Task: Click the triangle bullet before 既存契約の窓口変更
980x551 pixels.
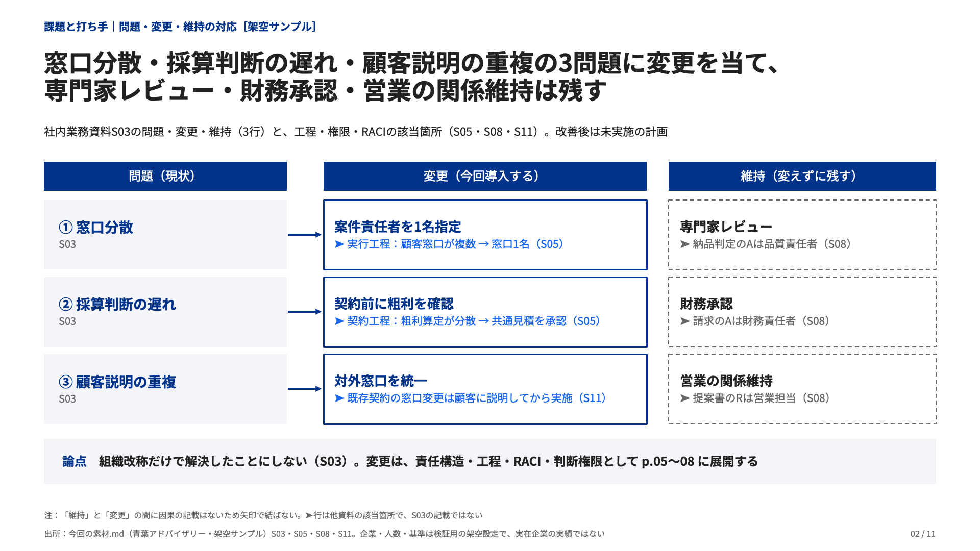Action: coord(339,398)
